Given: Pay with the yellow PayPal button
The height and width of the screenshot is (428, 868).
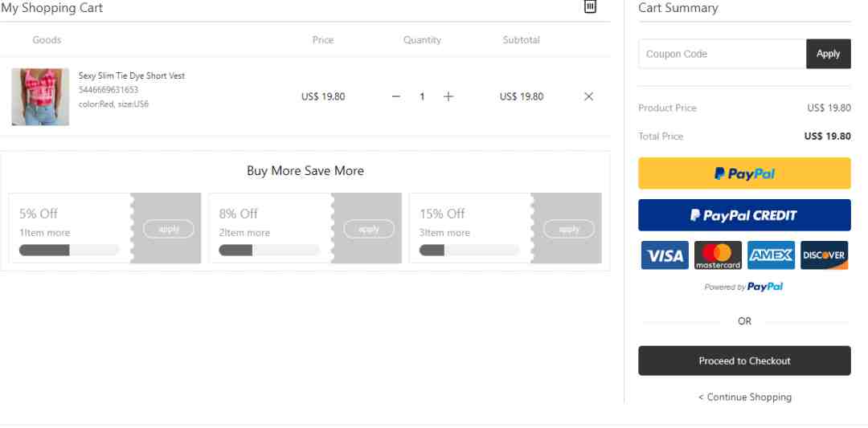Looking at the screenshot, I should (744, 173).
